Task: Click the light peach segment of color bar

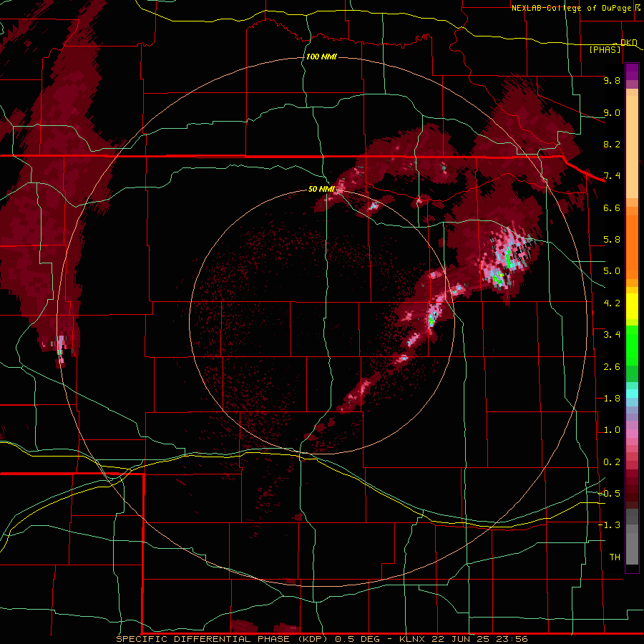Action: click(x=632, y=148)
